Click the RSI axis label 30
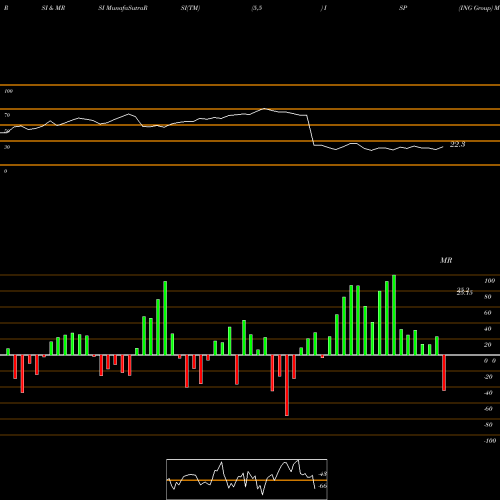This screenshot has width=500, height=500. [x=7, y=147]
